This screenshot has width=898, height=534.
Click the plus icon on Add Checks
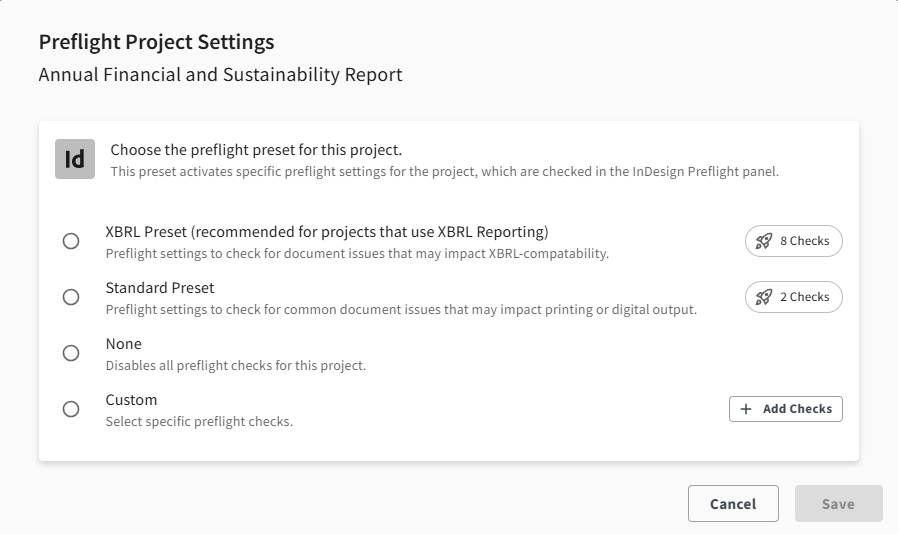click(x=746, y=409)
